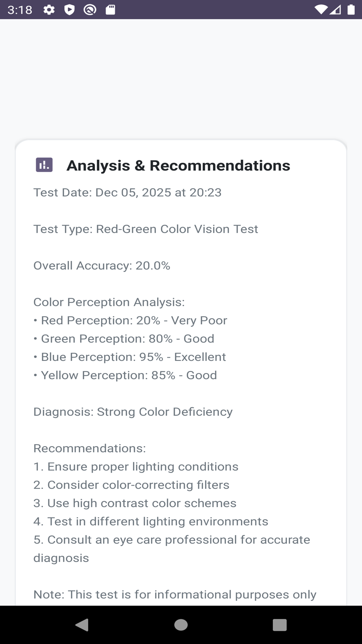
Task: Tap the shield icon in status bar
Action: click(69, 10)
